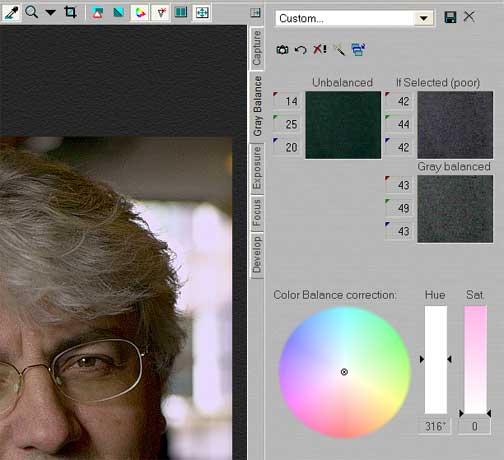This screenshot has height=460, width=504.
Task: Switch to the Exposure tab
Action: pos(257,168)
